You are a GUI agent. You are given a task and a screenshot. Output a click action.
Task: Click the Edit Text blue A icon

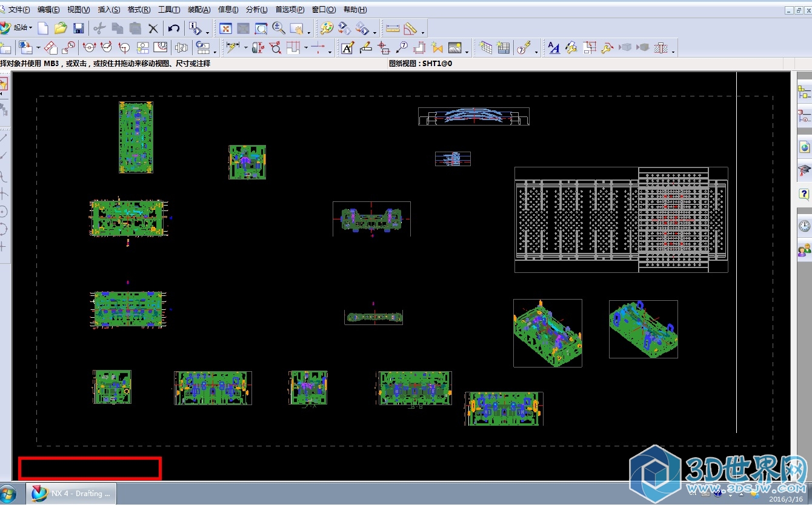[554, 47]
